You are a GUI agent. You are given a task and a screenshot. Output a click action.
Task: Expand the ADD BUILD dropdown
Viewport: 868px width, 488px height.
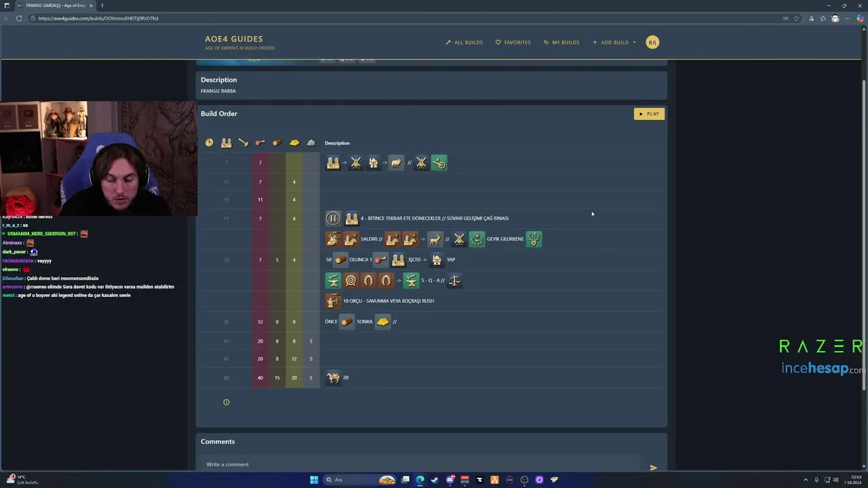pos(614,42)
